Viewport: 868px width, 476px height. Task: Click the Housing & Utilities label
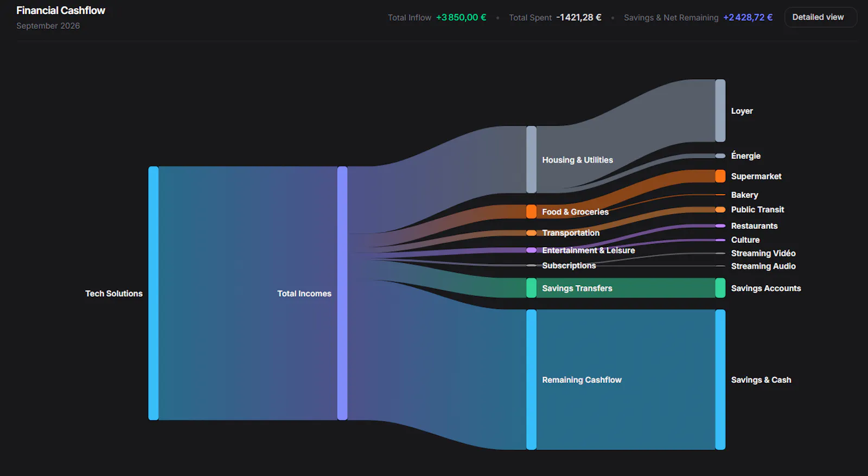[x=577, y=160]
